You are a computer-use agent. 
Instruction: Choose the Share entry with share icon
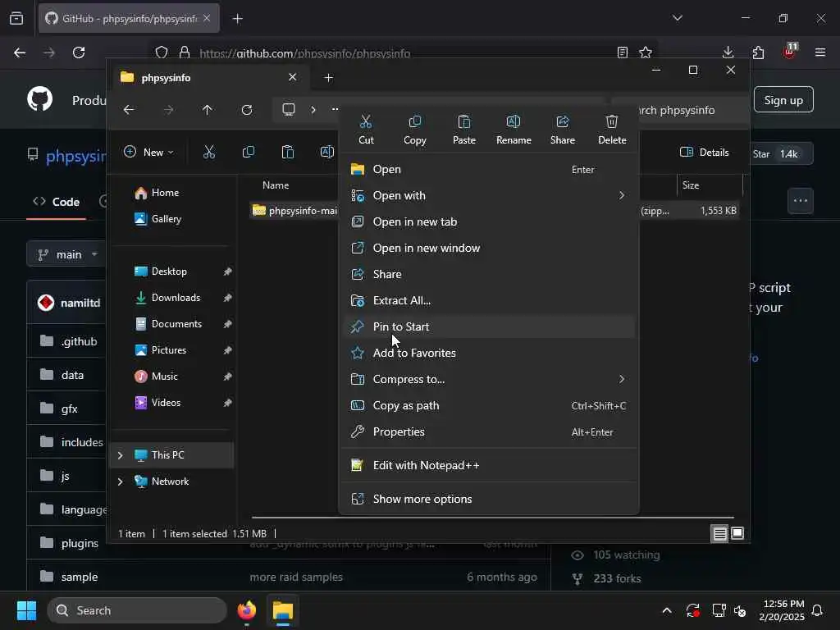[x=489, y=274]
